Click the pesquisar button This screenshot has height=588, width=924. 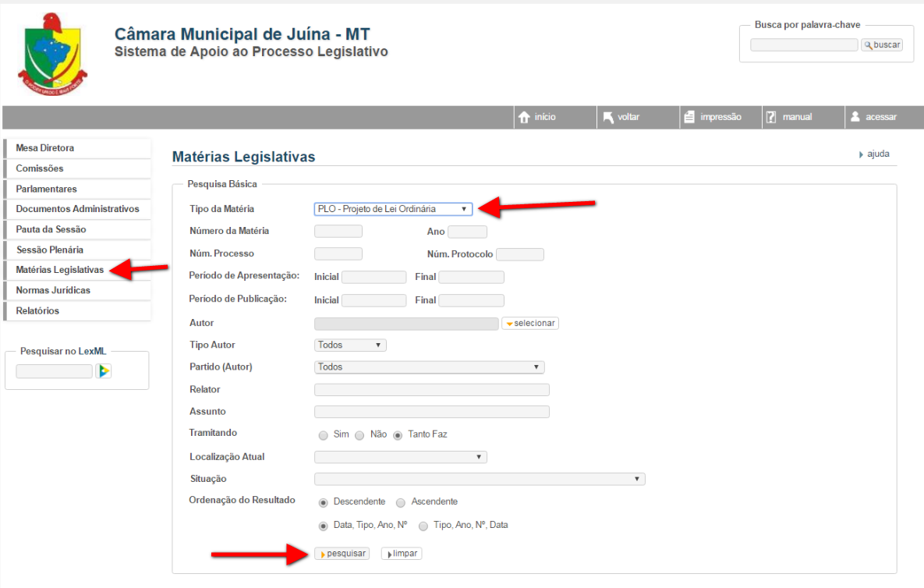tap(342, 554)
